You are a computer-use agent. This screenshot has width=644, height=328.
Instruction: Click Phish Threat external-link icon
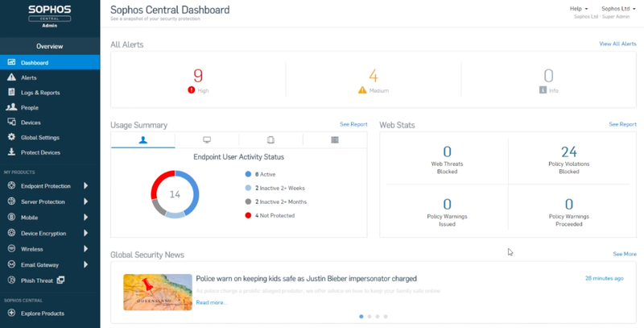pyautogui.click(x=60, y=280)
